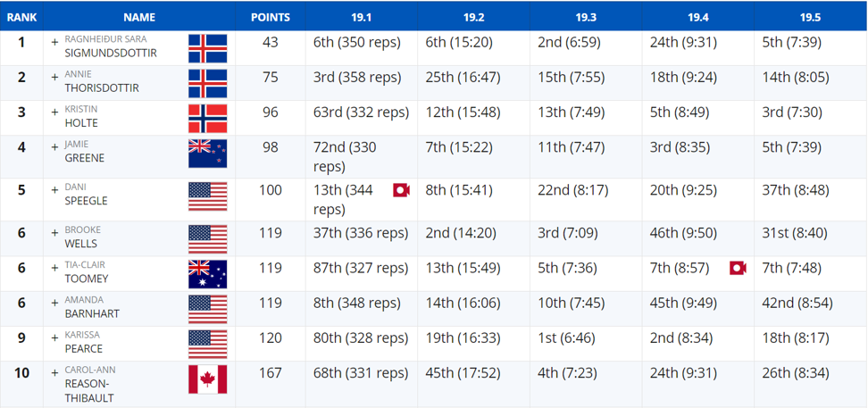
Task: Click New Zealand flag next to Jamie Greene
Action: point(207,154)
